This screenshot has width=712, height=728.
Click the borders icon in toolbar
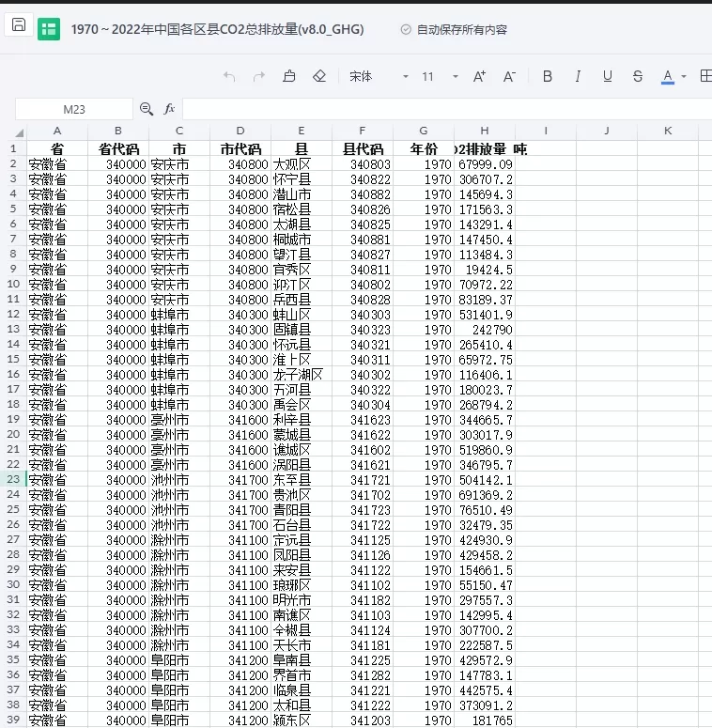pos(705,76)
